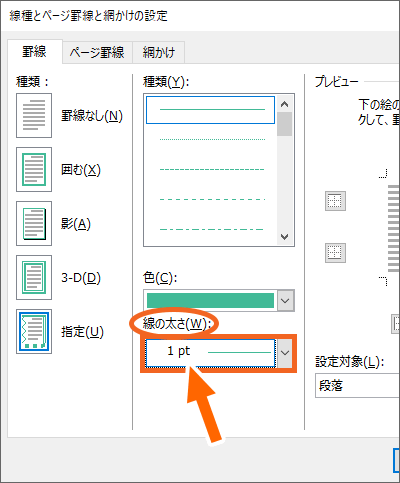The width and height of the screenshot is (400, 483).
Task: Choose the 囲む box border icon
Action: [34, 169]
